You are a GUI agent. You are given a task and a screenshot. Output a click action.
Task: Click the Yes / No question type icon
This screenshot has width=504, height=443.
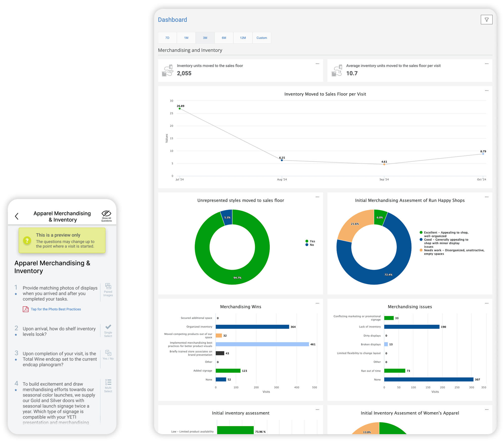pyautogui.click(x=108, y=353)
